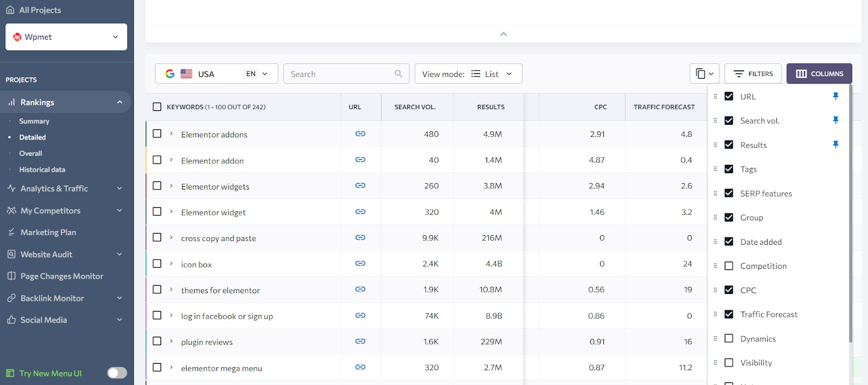
Task: Click the Marketing Plan sidebar icon
Action: tap(11, 232)
